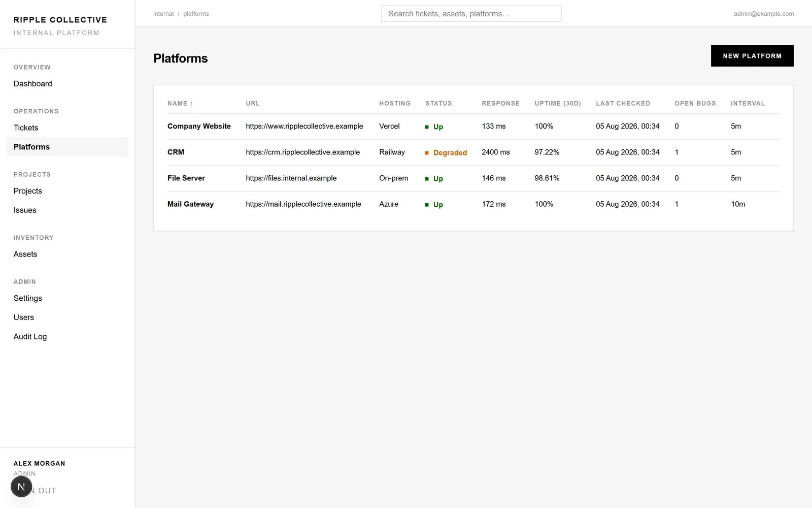Open the Next.js dev tools badge
This screenshot has height=508, width=812.
[21, 487]
